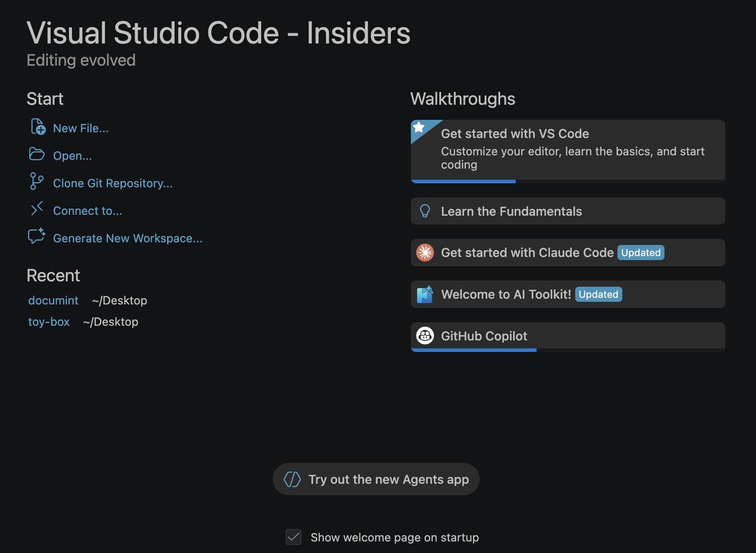The height and width of the screenshot is (553, 756).
Task: Click the star badge on Get started walkthrough
Action: [x=418, y=128]
